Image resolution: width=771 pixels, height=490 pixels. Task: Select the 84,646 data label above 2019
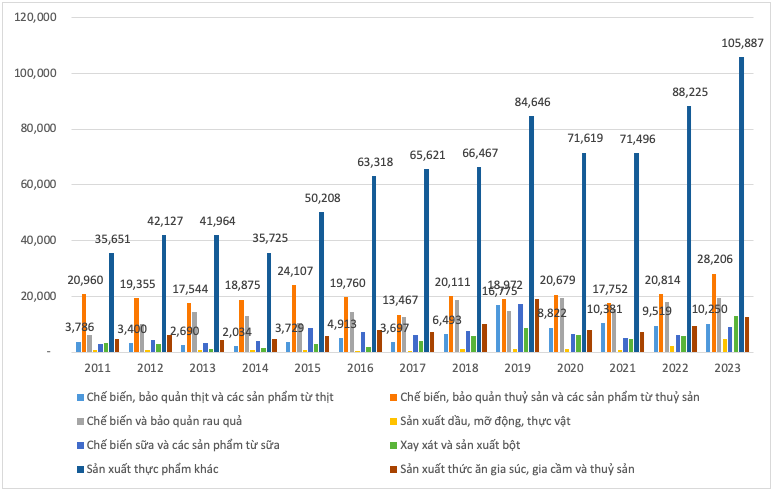531,102
